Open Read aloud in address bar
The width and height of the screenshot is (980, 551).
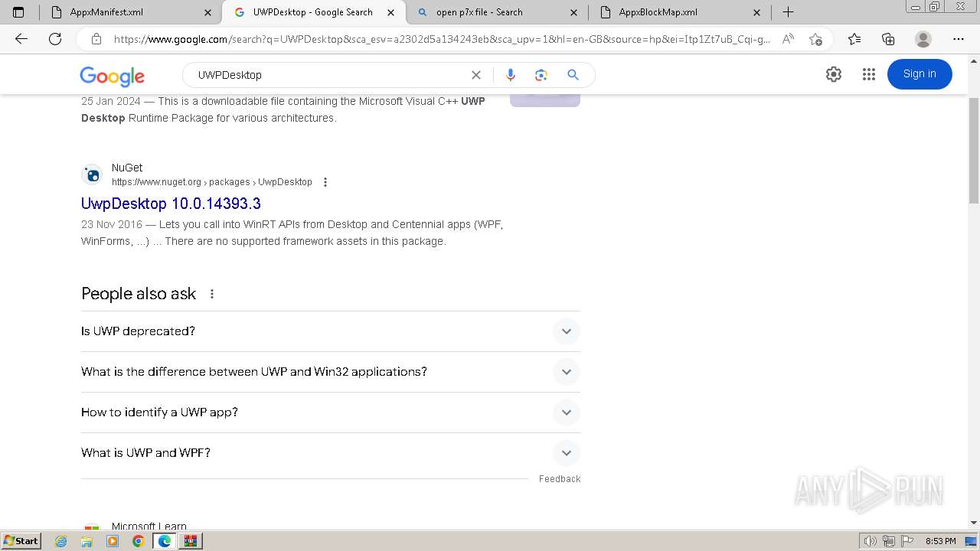coord(788,39)
